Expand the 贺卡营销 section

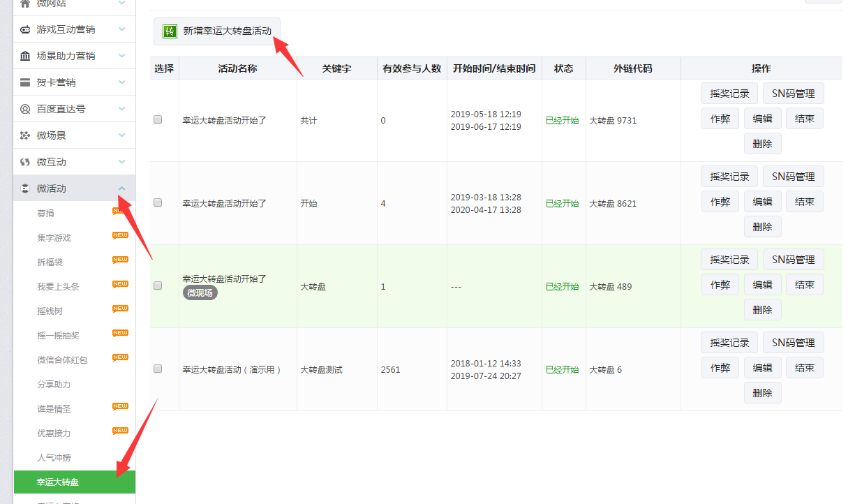click(124, 82)
